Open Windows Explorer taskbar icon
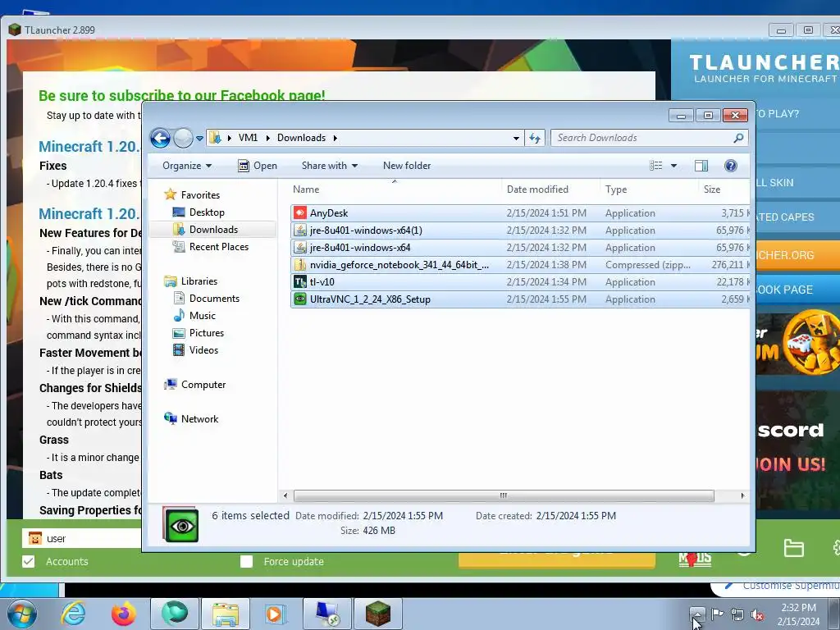840x630 pixels. pyautogui.click(x=226, y=614)
